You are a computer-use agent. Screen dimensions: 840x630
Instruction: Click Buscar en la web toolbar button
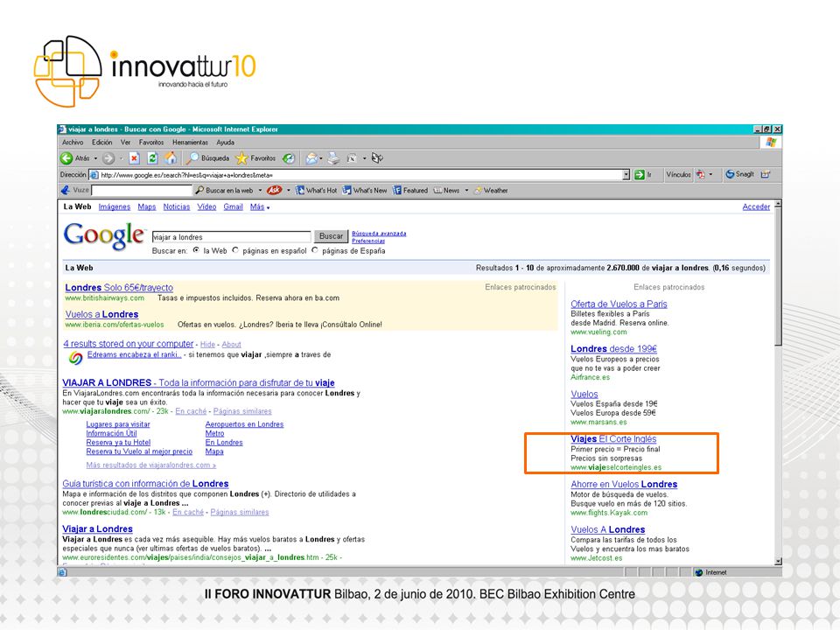[224, 190]
